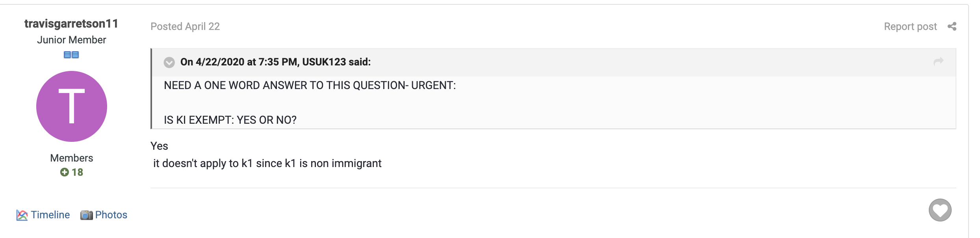Click the blue member rank pips
The height and width of the screenshot is (238, 980).
(71, 55)
